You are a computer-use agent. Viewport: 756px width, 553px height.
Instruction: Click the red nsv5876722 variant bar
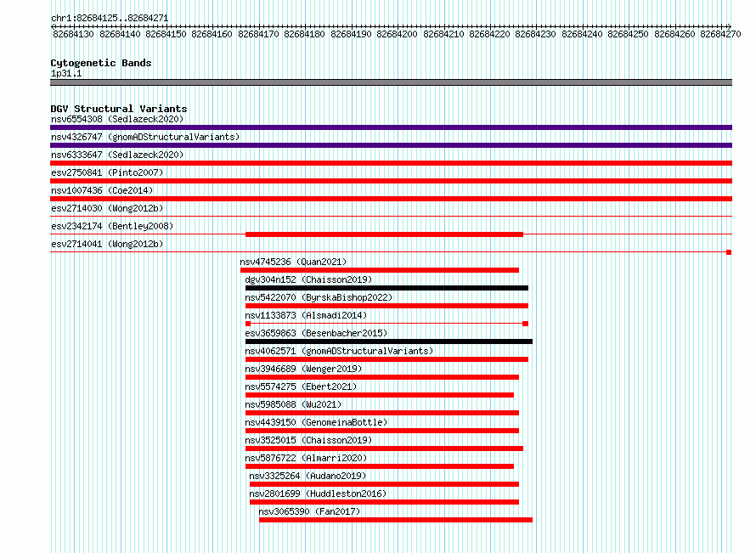pyautogui.click(x=380, y=466)
